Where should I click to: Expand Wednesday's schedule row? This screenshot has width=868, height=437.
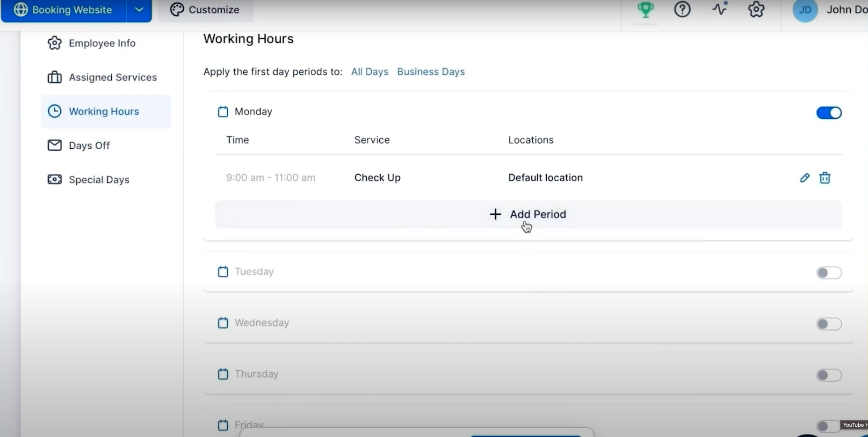tap(262, 323)
